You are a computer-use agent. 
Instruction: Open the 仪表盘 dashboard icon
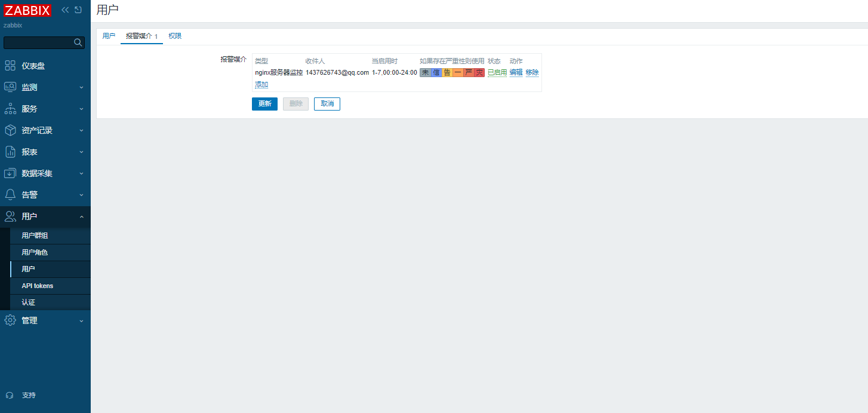click(10, 66)
